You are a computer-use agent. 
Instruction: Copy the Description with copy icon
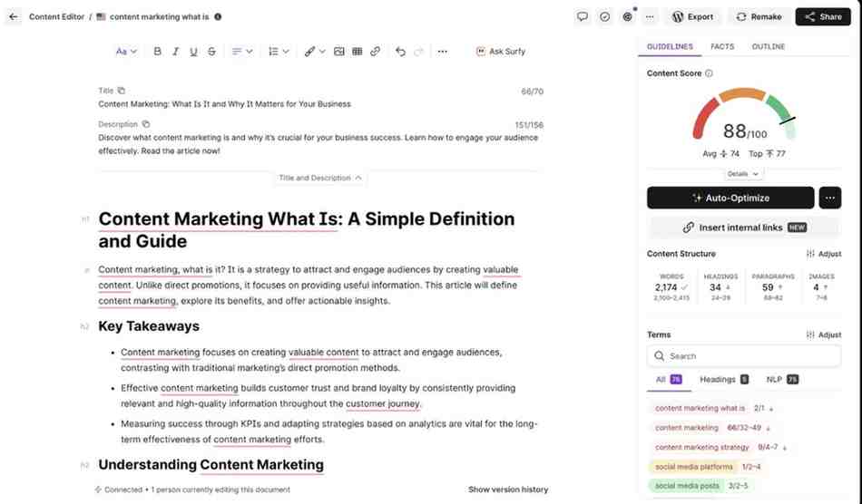146,124
